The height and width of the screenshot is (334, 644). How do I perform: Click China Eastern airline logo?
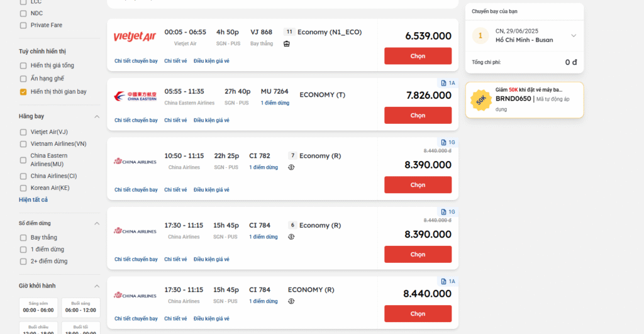point(135,96)
